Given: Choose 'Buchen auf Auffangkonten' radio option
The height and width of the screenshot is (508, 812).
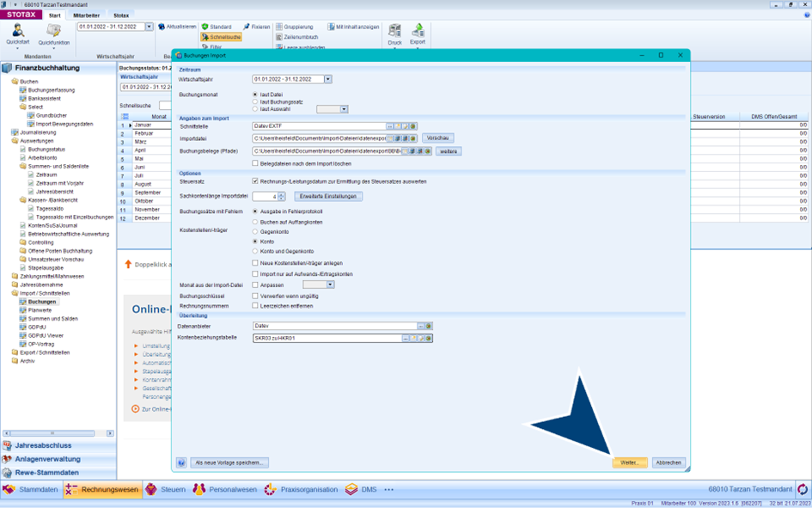Looking at the screenshot, I should point(255,222).
